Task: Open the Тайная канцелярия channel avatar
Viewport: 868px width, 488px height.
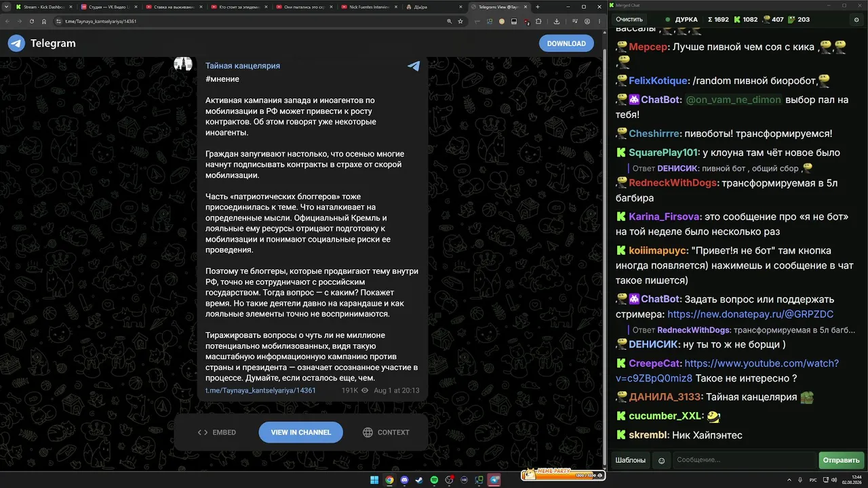Action: pyautogui.click(x=183, y=64)
